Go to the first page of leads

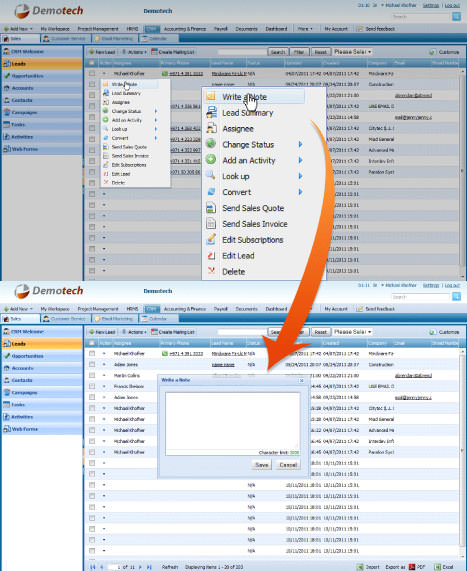click(x=93, y=567)
